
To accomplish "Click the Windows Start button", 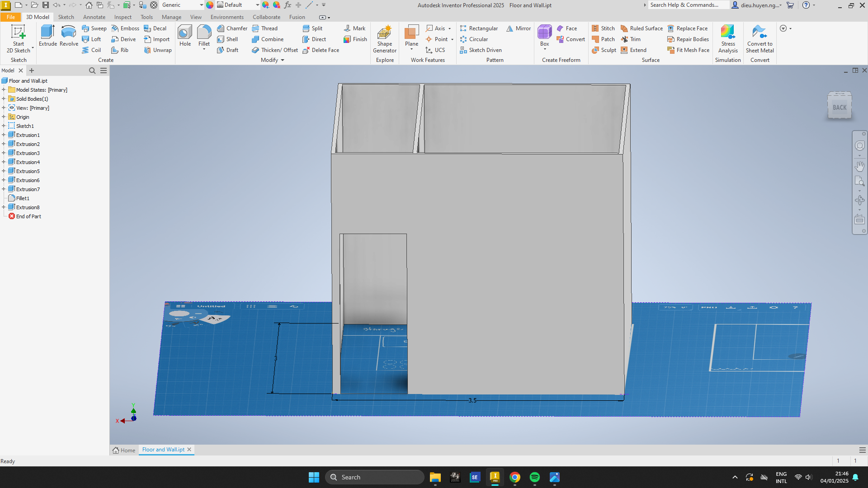I will click(314, 477).
